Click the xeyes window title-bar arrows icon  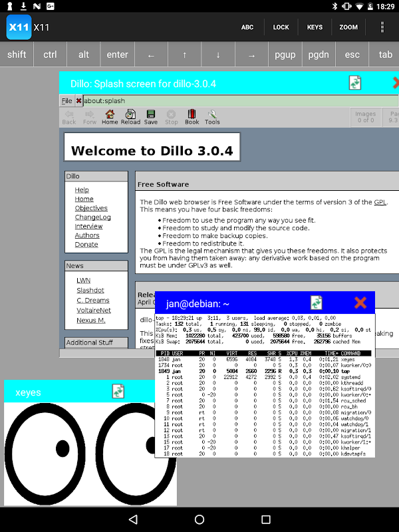click(x=118, y=391)
